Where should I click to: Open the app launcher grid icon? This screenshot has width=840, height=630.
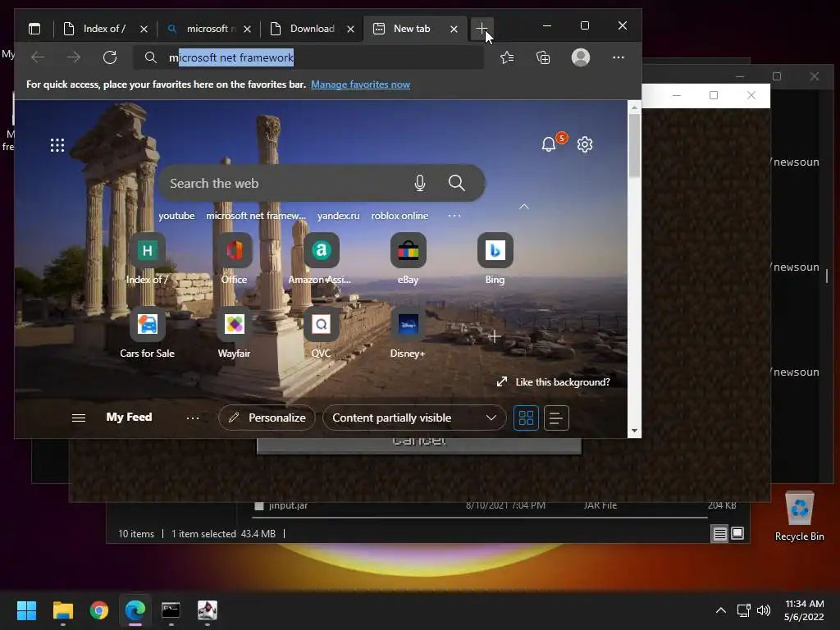tap(57, 145)
